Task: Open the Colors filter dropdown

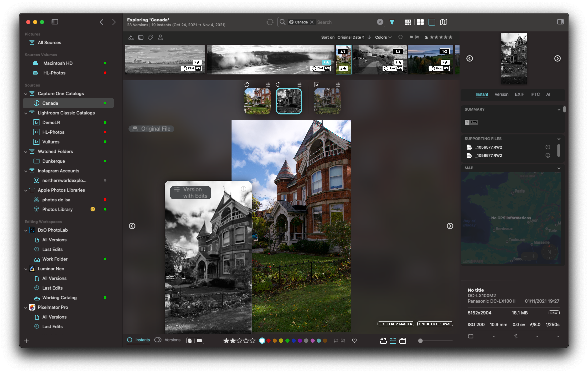Action: click(x=383, y=37)
